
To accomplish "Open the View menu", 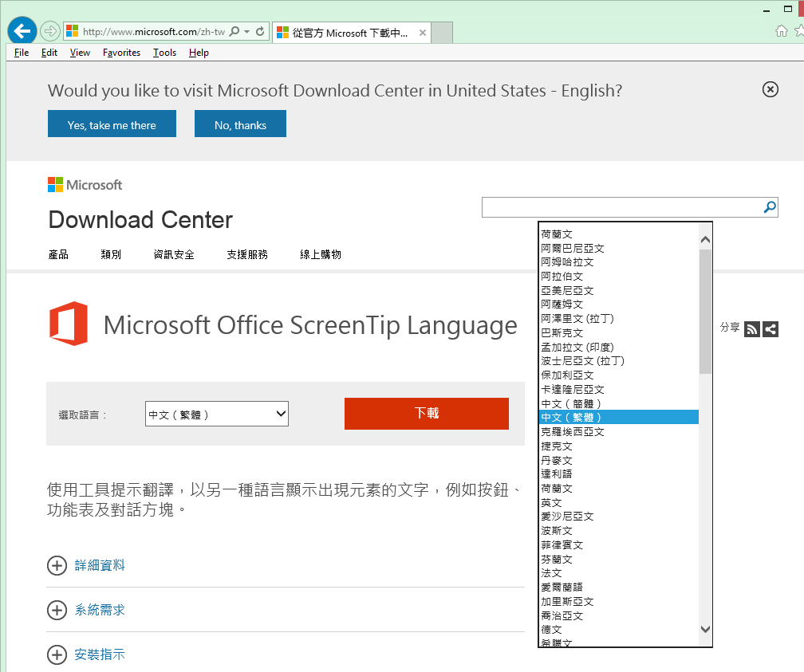I will pyautogui.click(x=80, y=53).
